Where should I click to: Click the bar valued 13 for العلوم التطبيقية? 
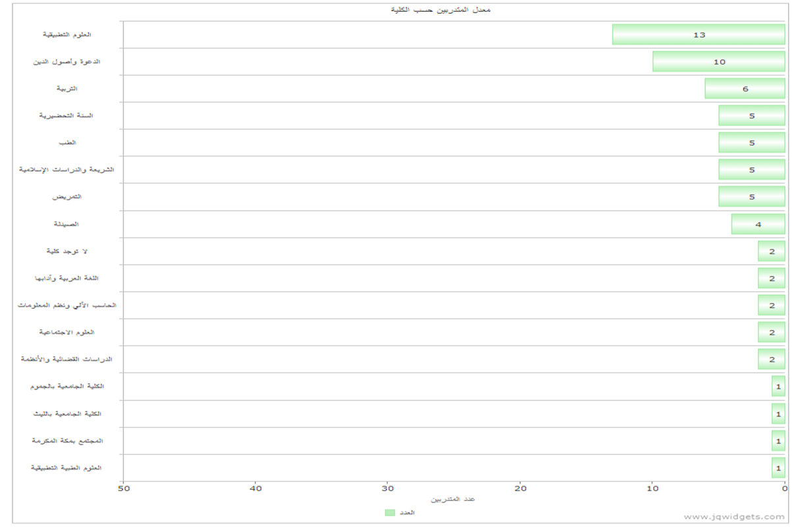point(699,34)
